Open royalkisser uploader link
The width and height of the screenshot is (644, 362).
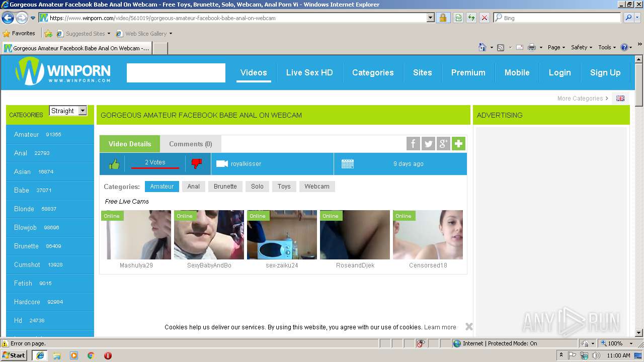point(246,164)
